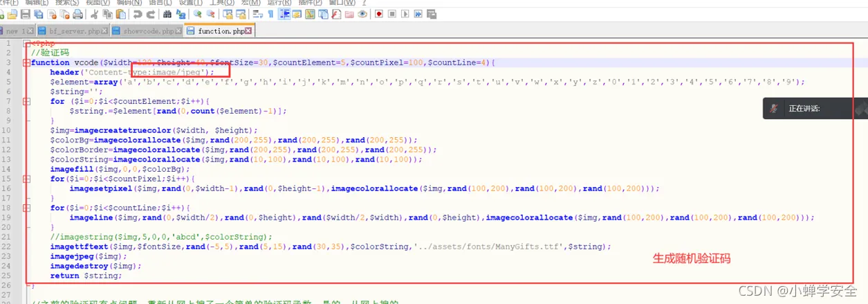Screen dimensions: 868x304
Task: Enable synchronized vertical scrolling icon
Action: pyautogui.click(x=228, y=14)
